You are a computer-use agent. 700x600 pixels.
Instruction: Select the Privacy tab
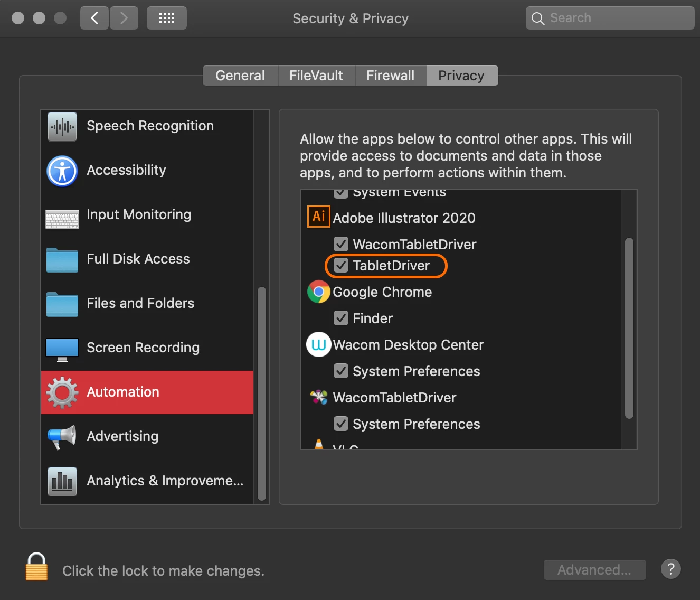point(462,76)
